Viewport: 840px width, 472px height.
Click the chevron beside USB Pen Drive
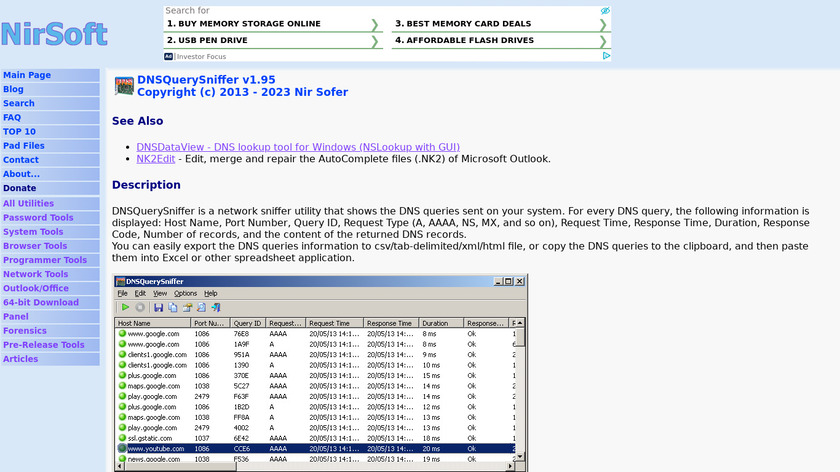coord(375,41)
